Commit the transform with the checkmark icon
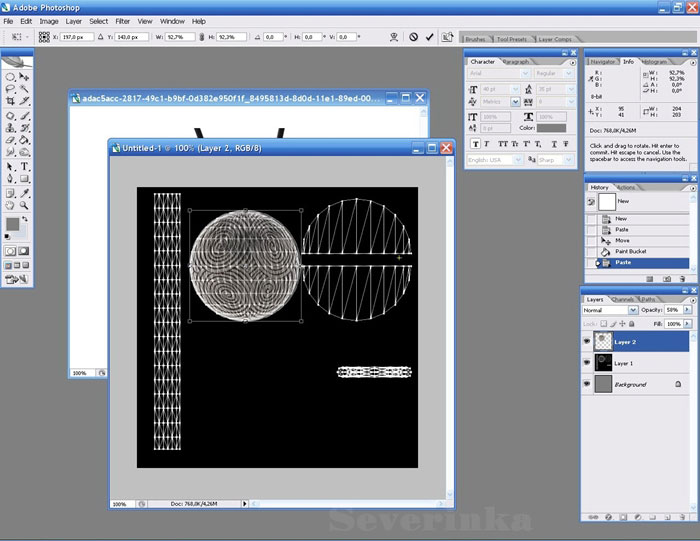 coord(430,37)
